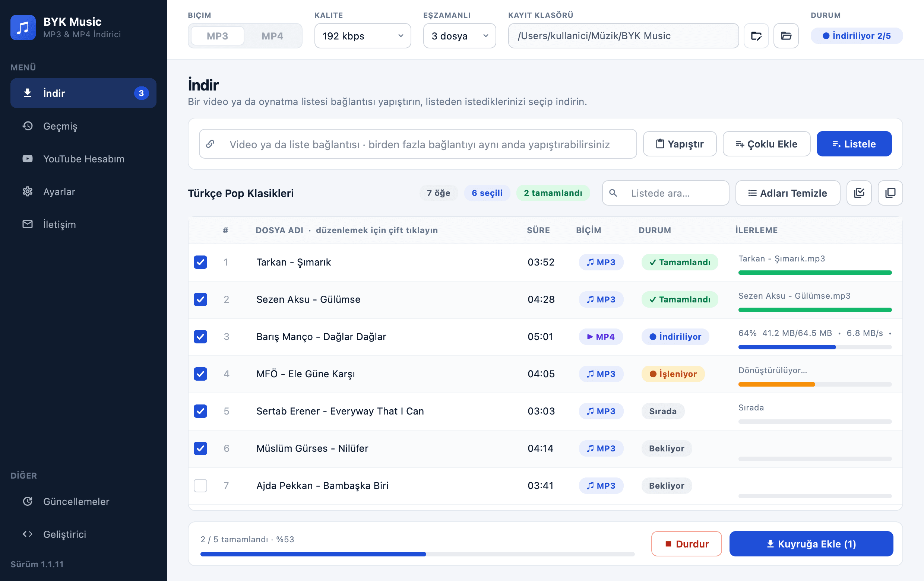Click the copy icon next to Adları Temizle
This screenshot has width=924, height=581.
pyautogui.click(x=890, y=193)
